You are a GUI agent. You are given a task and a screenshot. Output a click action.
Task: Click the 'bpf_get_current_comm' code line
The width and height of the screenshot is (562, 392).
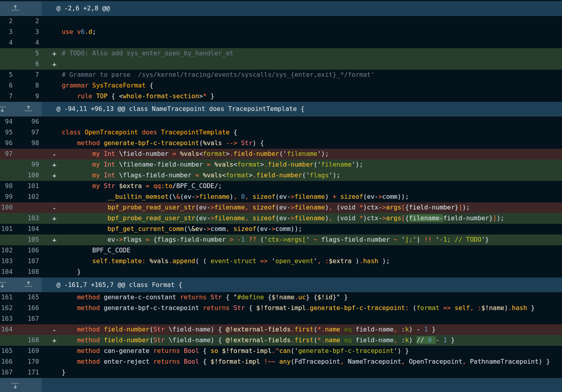[204, 229]
